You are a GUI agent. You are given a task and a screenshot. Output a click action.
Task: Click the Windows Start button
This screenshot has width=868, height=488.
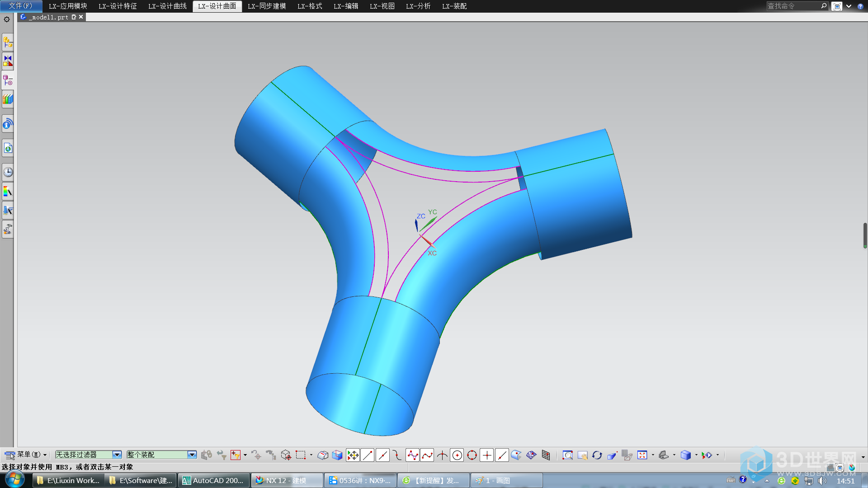pos(14,480)
